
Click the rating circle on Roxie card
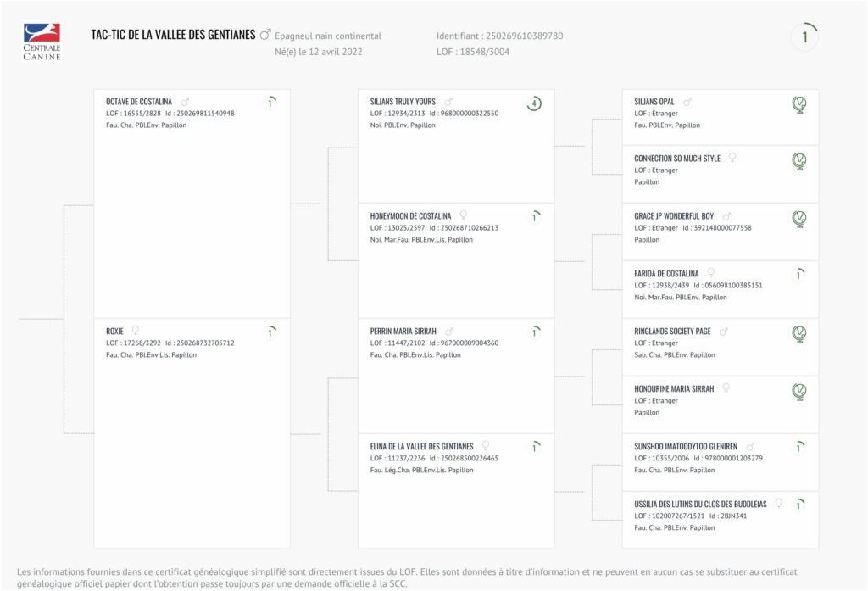tap(270, 332)
